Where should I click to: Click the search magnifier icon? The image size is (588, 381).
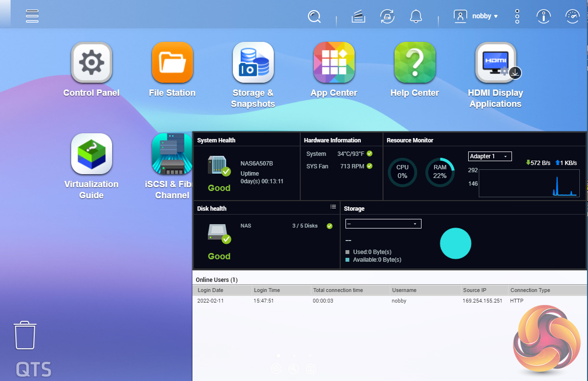314,17
